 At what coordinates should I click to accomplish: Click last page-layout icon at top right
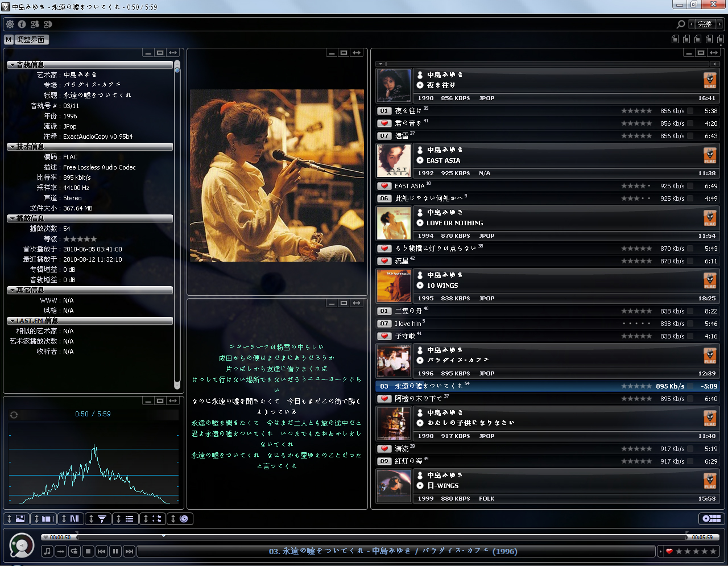[721, 39]
